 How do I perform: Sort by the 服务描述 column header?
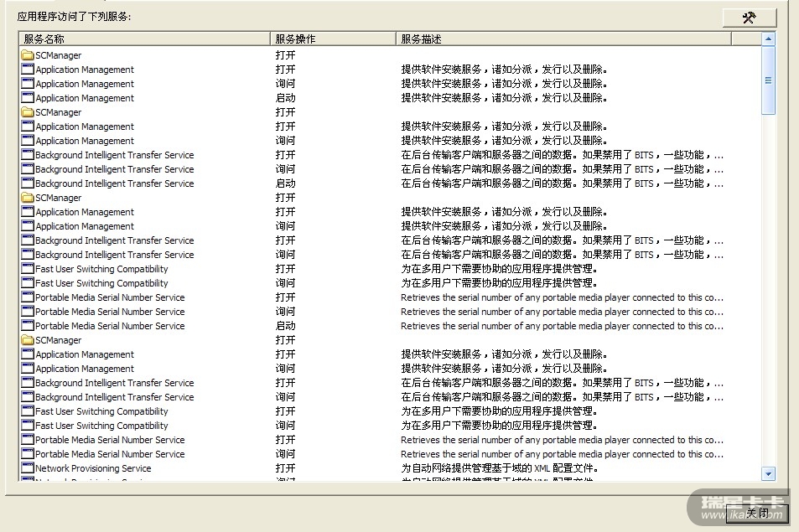pyautogui.click(x=563, y=39)
